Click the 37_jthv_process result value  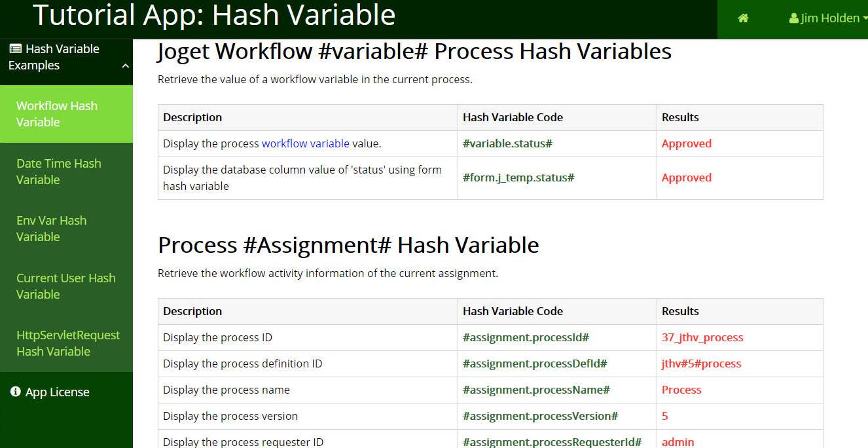click(702, 337)
